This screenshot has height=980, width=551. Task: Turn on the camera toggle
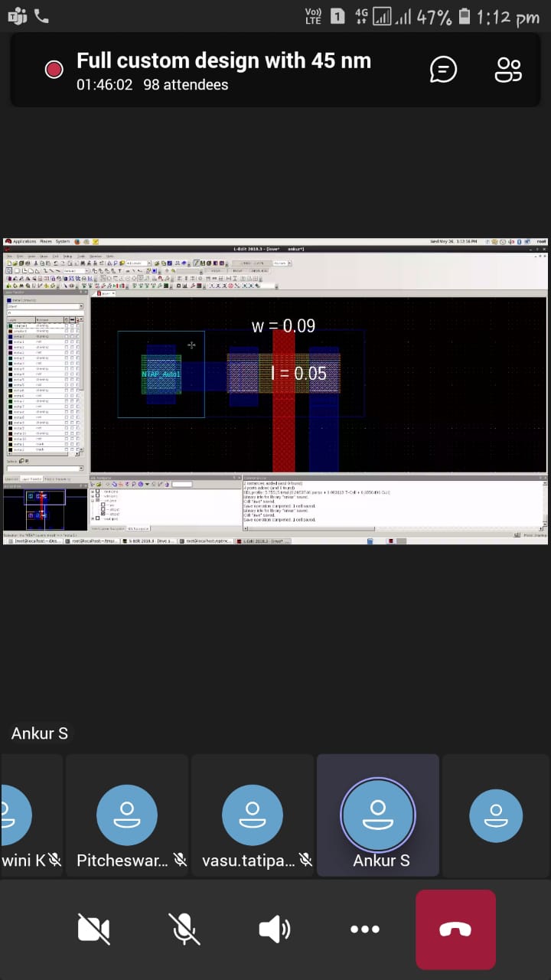point(93,929)
